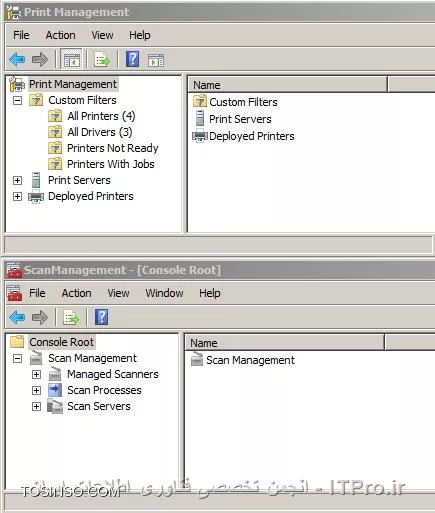
Task: Click Scan Management node icon in tree
Action: (x=36, y=358)
